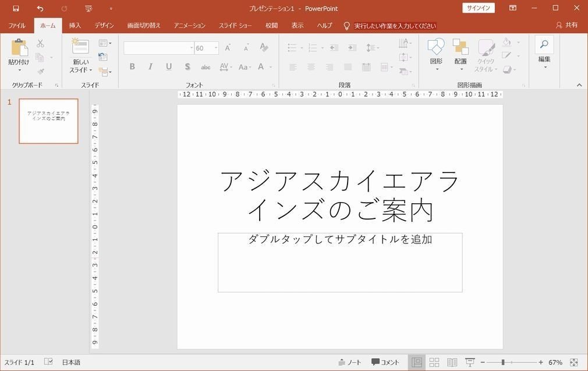Open character spacing AV dropdown
The image size is (588, 371).
pyautogui.click(x=226, y=67)
